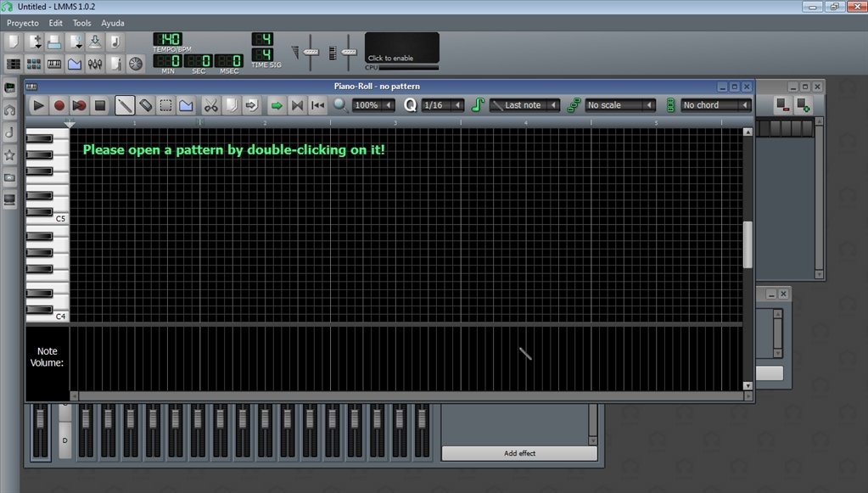Show the Project Notes window
868x493 pixels.
click(115, 64)
